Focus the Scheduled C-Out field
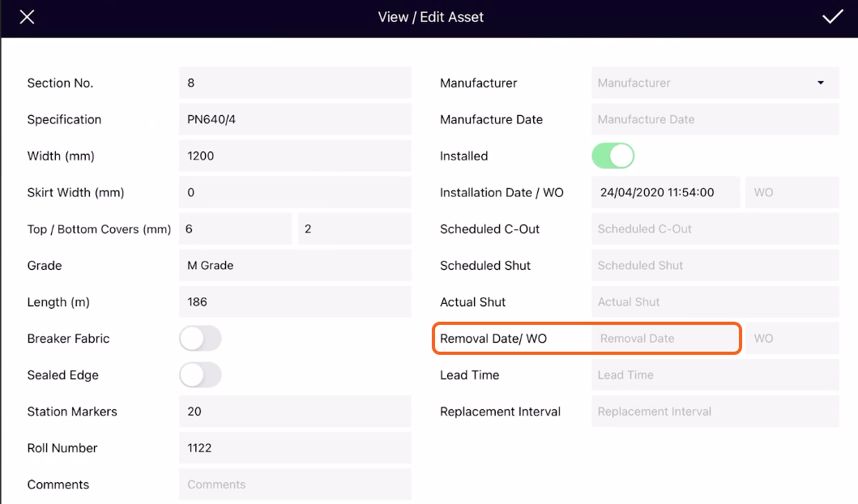 pos(715,229)
